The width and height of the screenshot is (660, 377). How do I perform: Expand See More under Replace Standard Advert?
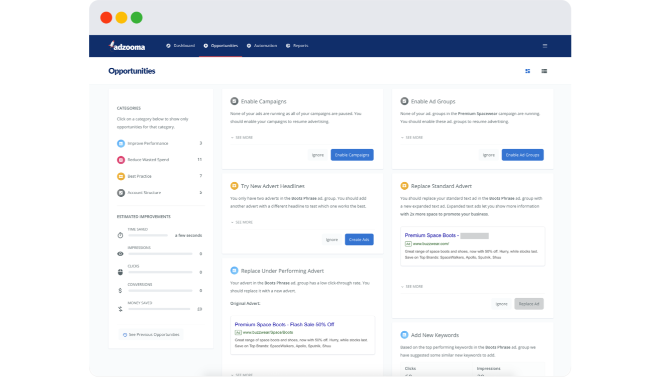tap(412, 287)
